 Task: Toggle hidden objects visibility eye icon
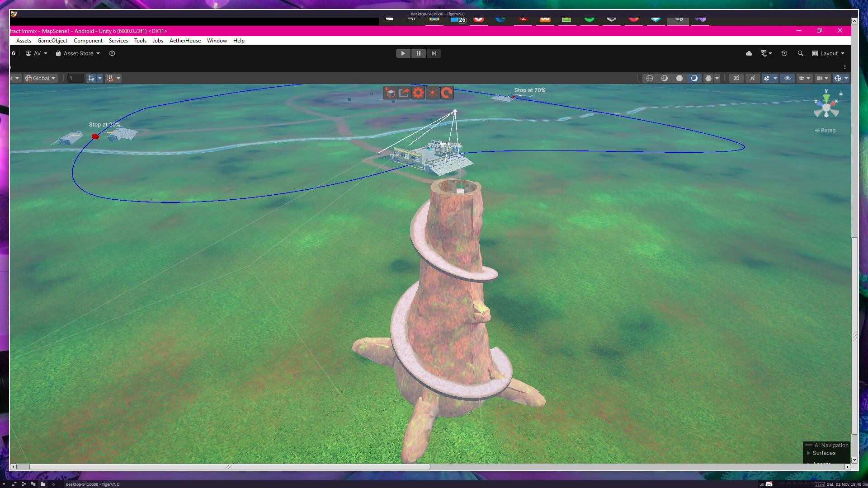click(787, 78)
